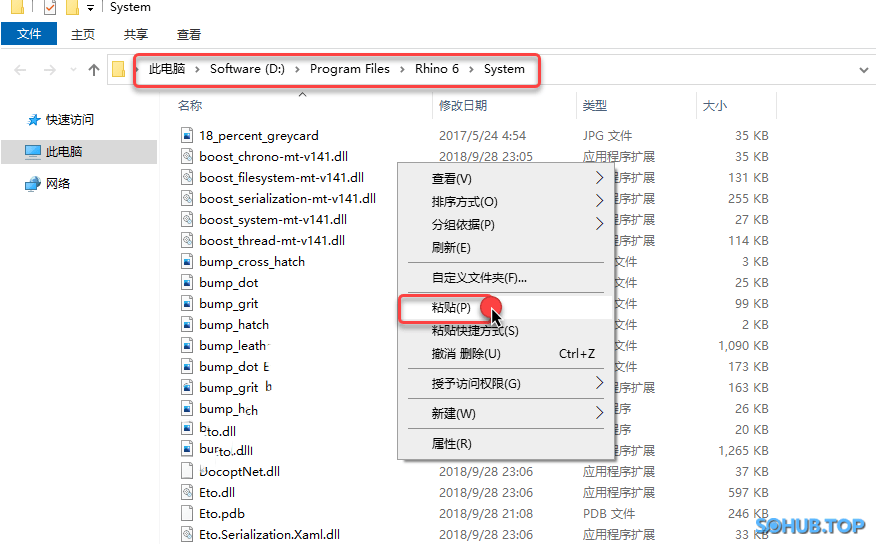Viewport: 876px width, 544px height.
Task: Click the Up directory arrow icon
Action: 94,70
